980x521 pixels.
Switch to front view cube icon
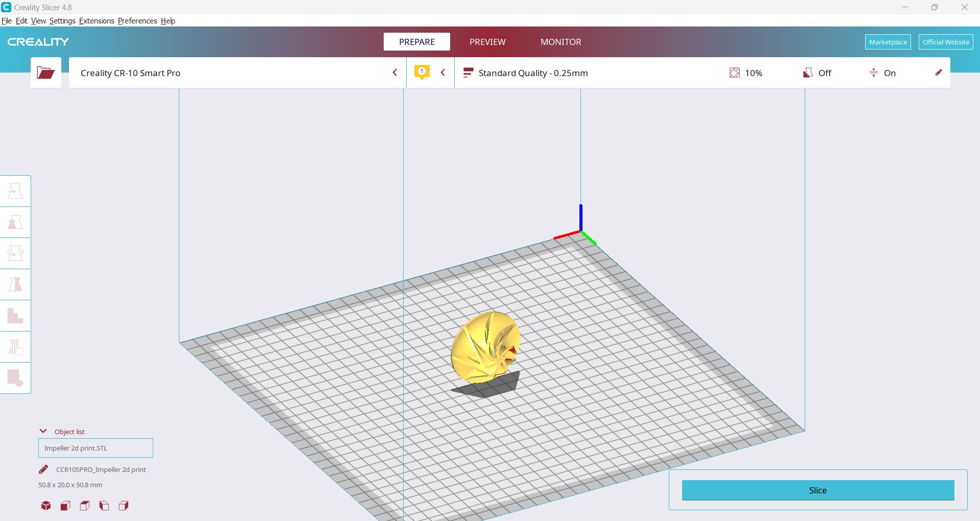point(65,506)
